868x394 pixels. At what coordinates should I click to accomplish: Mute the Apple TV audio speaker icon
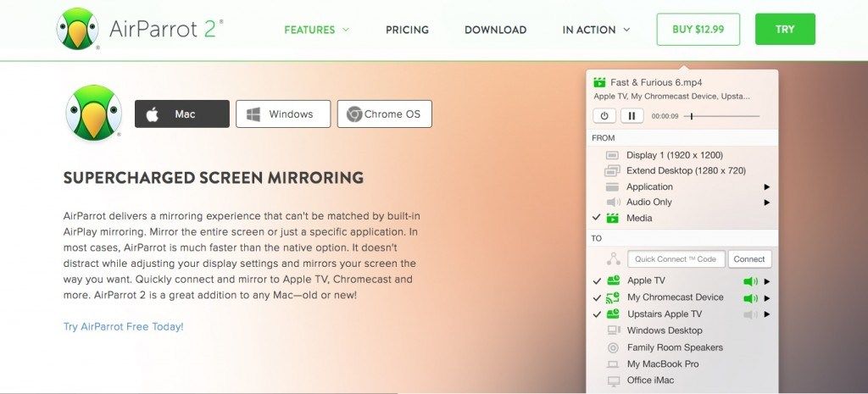[x=749, y=281]
